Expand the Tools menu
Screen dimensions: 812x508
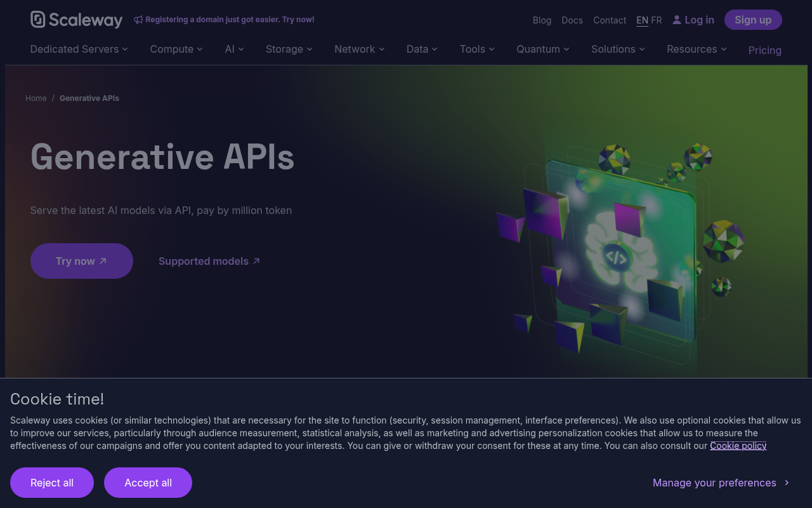pyautogui.click(x=477, y=49)
